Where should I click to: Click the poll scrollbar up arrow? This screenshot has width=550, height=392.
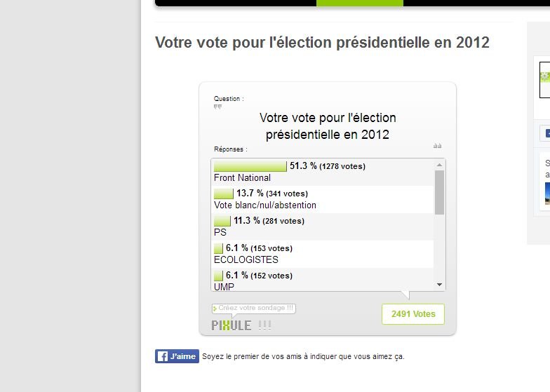439,164
